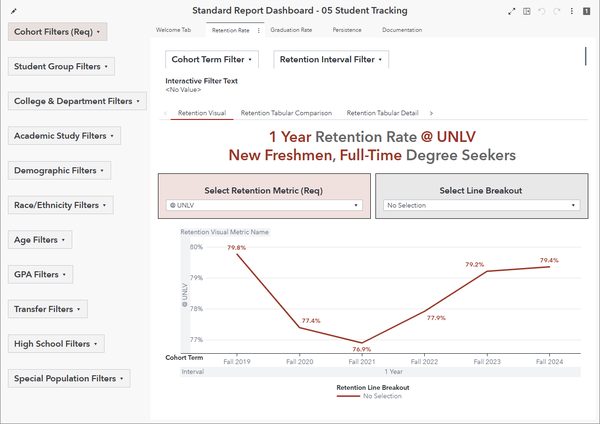Click the Fall 2024 79.4% data point
600x424 pixels.
pos(549,267)
